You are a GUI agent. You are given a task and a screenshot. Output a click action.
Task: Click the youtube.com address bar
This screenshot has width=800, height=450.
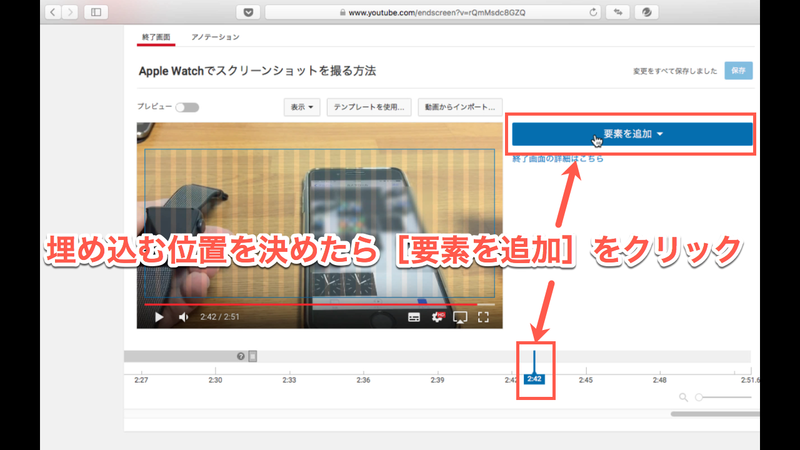pos(433,12)
